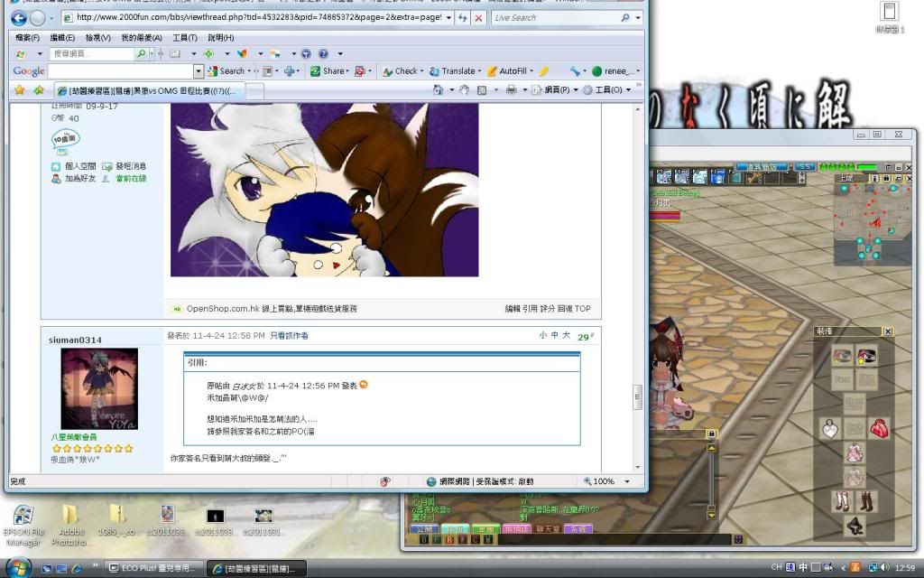Click the ECO Plus taskbar button
The height and width of the screenshot is (578, 924).
[153, 568]
